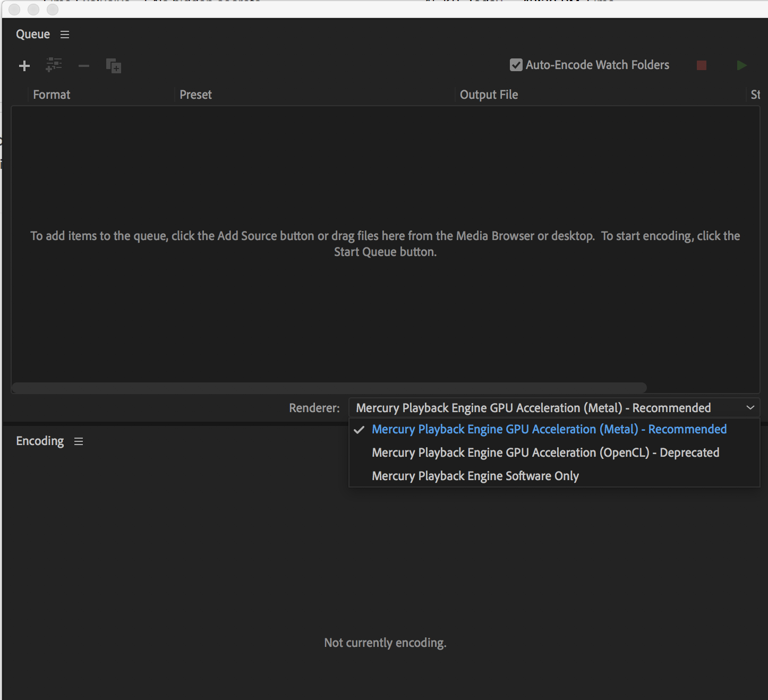The width and height of the screenshot is (768, 700).
Task: Click the horizontal scrollbar in the queue
Action: click(329, 388)
